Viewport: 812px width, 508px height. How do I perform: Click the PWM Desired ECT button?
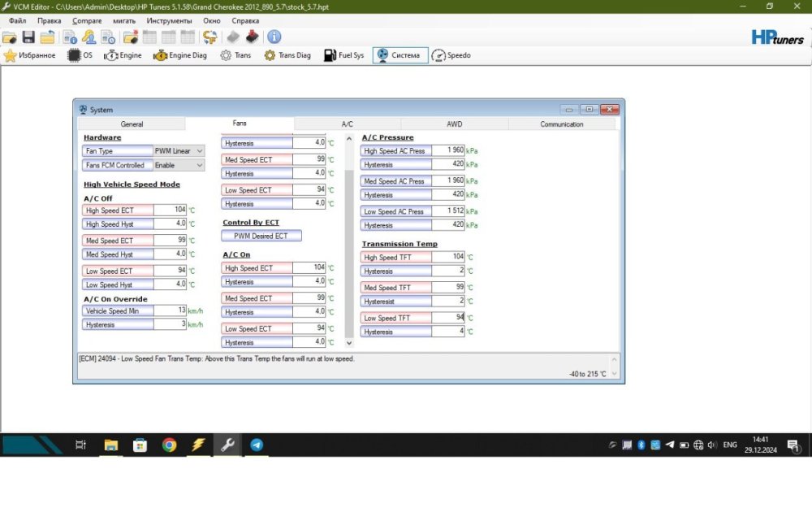[261, 236]
